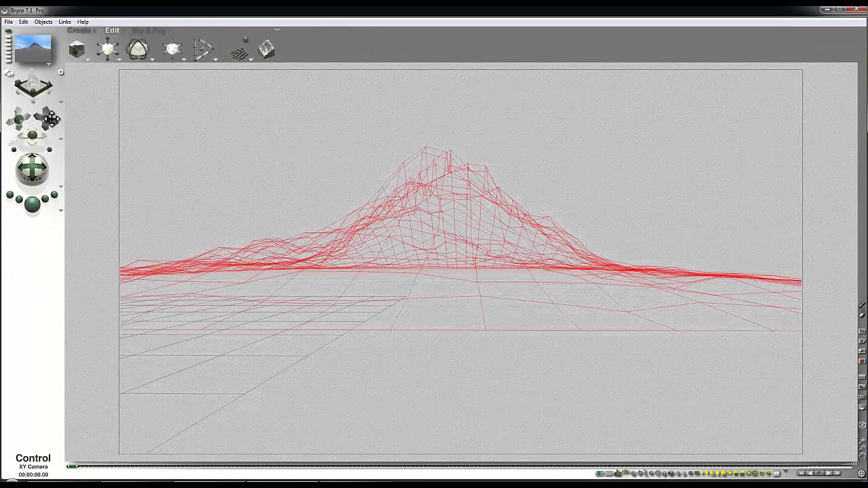Screen dimensions: 868x488
Task: Click the View Control box icon
Action: tap(33, 87)
